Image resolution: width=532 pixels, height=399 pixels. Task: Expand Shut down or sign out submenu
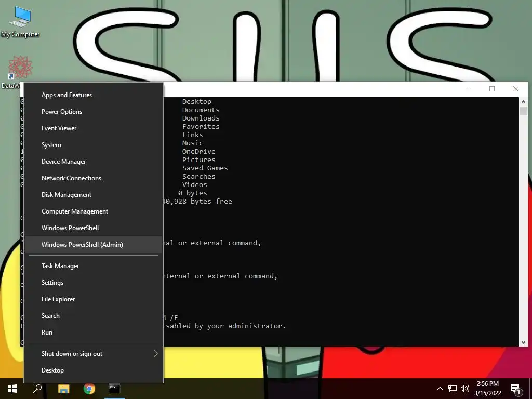[x=94, y=354]
